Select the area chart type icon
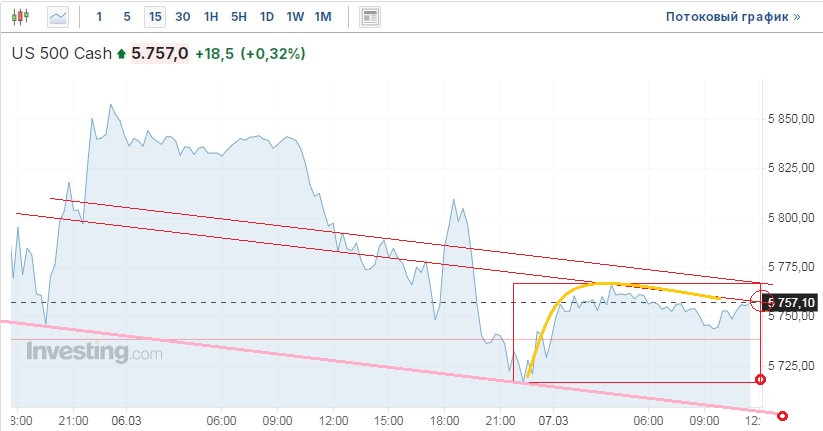 coord(59,17)
